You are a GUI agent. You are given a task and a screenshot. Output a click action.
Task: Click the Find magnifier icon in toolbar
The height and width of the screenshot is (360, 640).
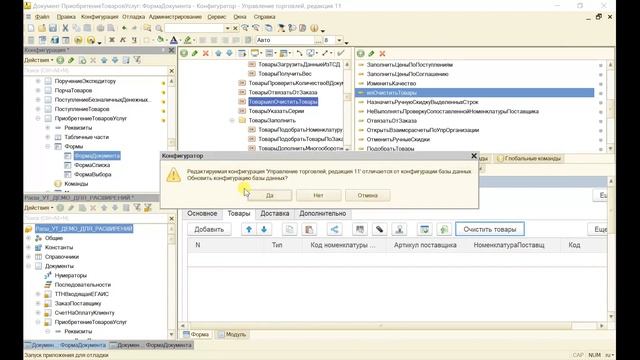coord(159,28)
